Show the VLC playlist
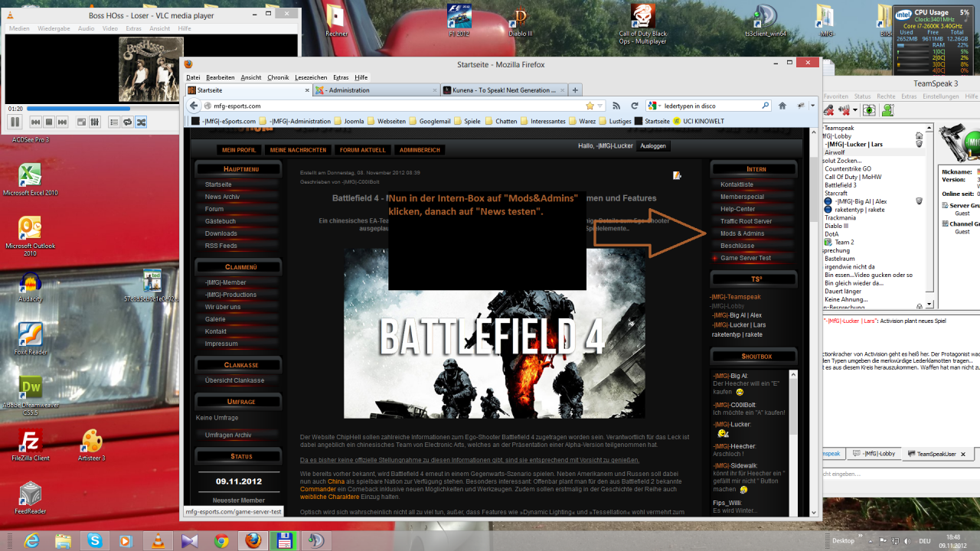This screenshot has width=980, height=551. point(113,122)
